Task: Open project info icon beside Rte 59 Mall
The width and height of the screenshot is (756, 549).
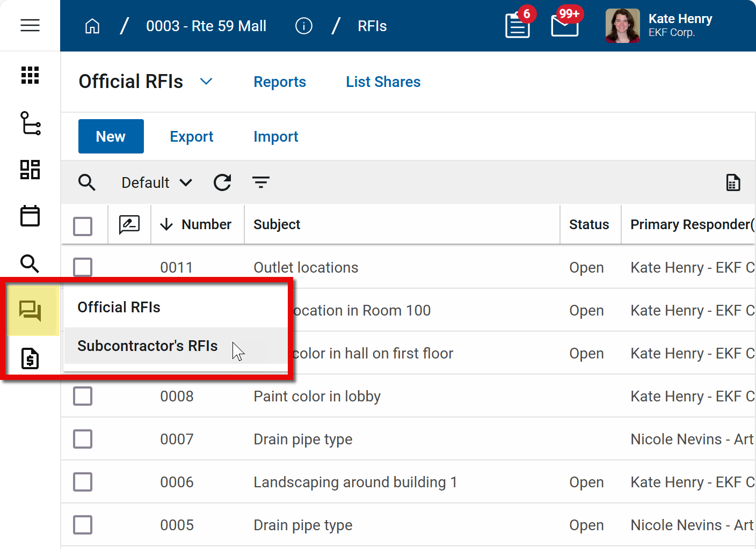Action: 303,26
